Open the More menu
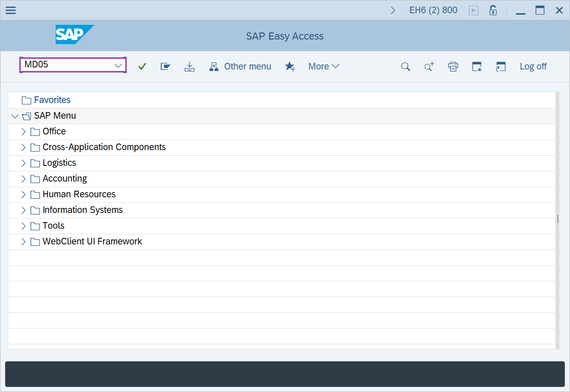Screen dimensions: 570x392 (324, 66)
